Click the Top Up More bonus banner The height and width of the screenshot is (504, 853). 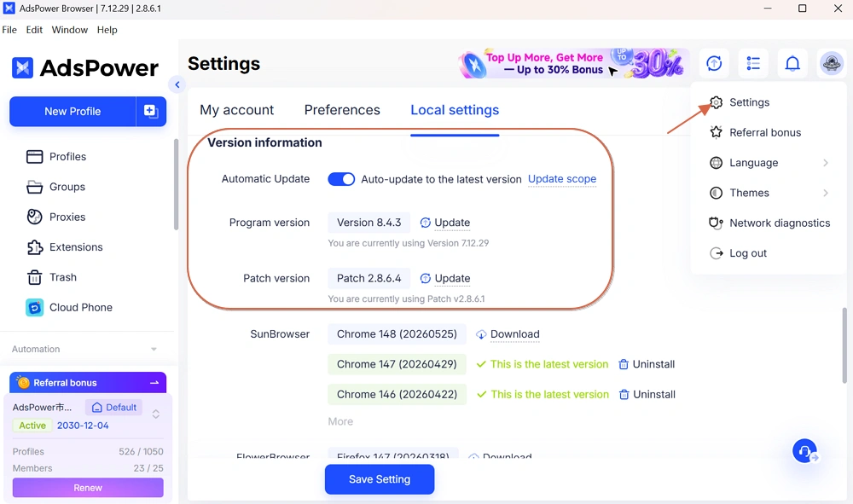[573, 64]
